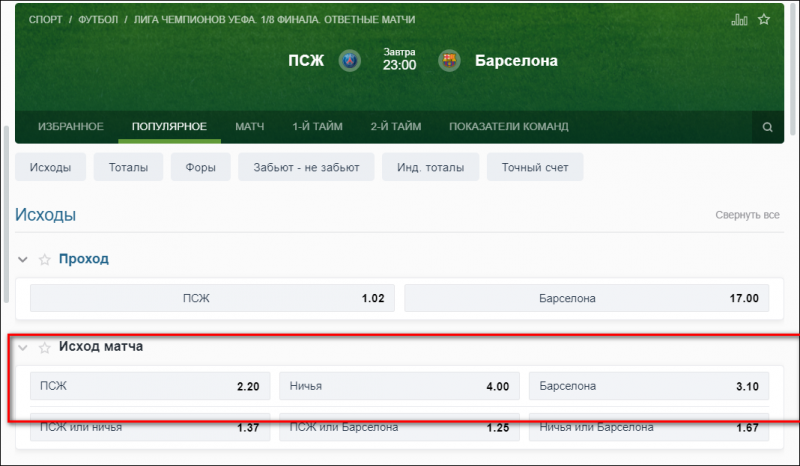Viewport: 800px width, 466px height.
Task: Select Ничья или Барселона at 1.67
Action: pos(649,428)
